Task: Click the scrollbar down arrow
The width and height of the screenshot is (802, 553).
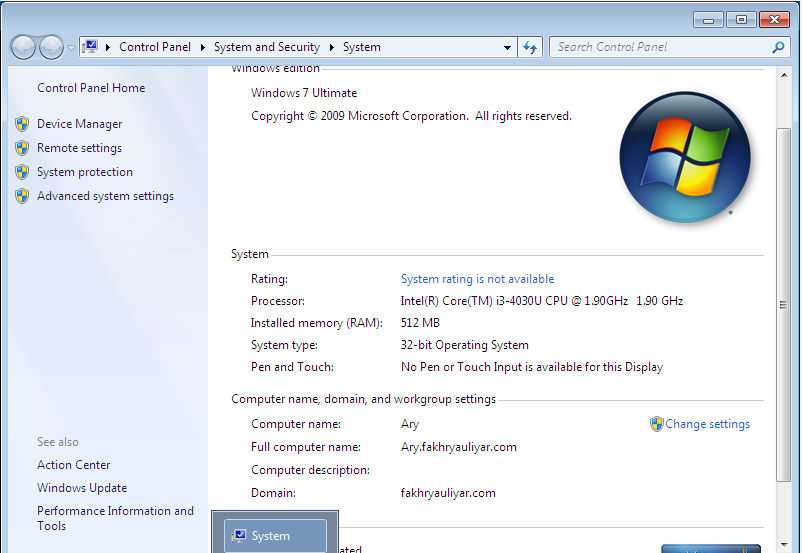Action: pyautogui.click(x=784, y=545)
